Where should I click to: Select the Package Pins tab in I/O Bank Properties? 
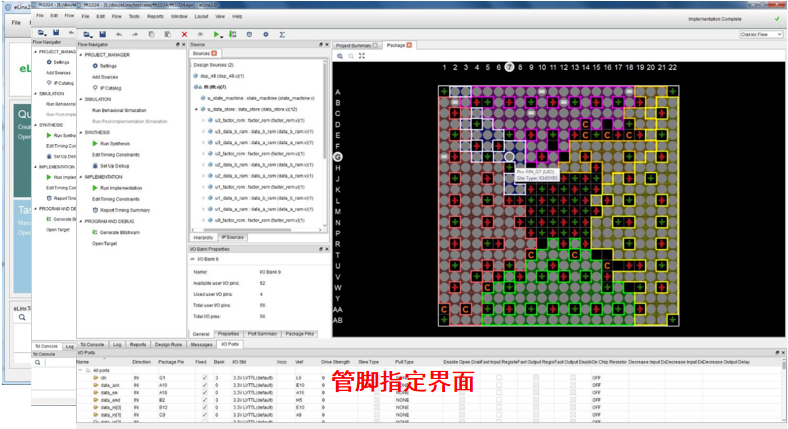pos(299,333)
